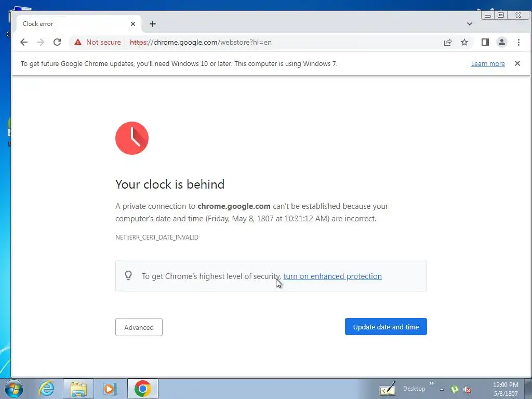Click NET::ERR_CERT_DATE_INVALID error code text
This screenshot has width=532, height=399.
[157, 237]
